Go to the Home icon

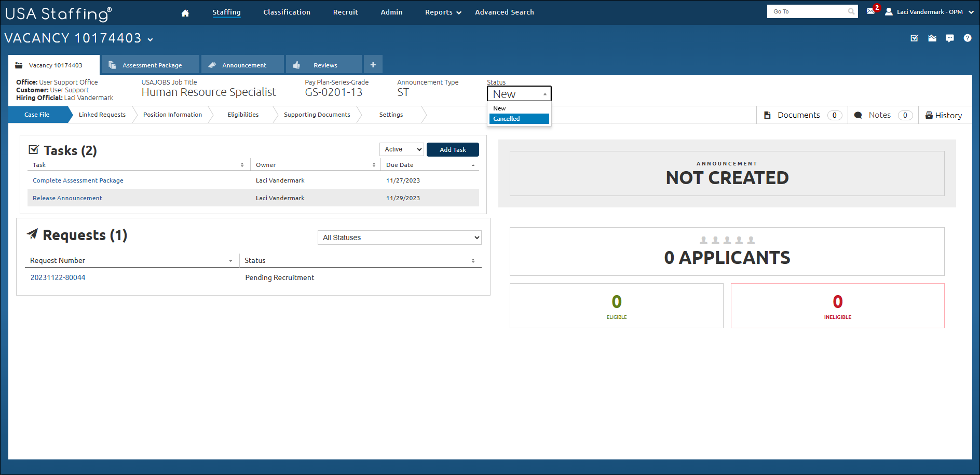185,13
